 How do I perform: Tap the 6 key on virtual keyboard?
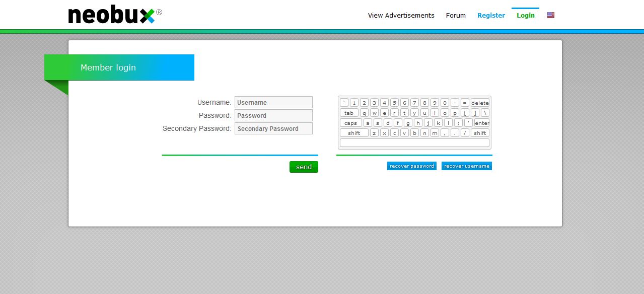[x=405, y=103]
